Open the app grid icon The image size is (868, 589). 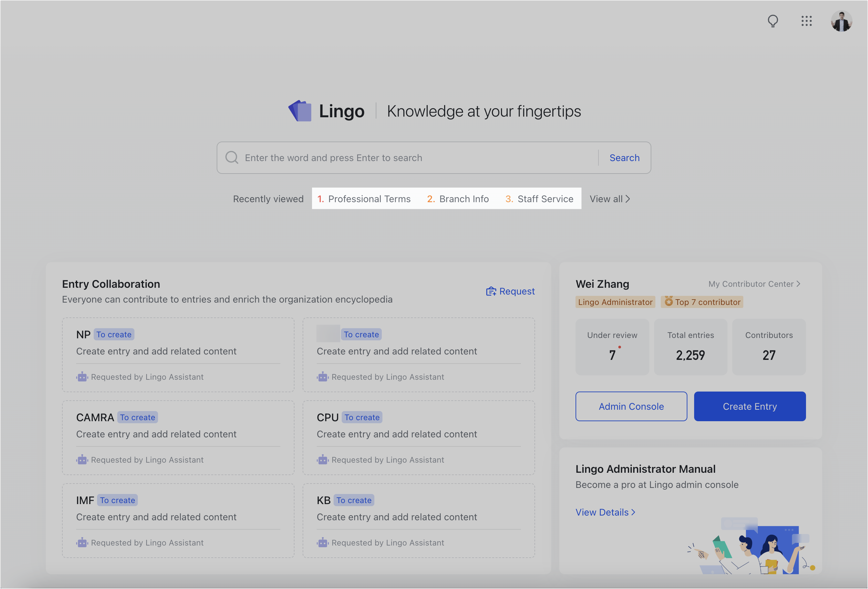coord(807,21)
